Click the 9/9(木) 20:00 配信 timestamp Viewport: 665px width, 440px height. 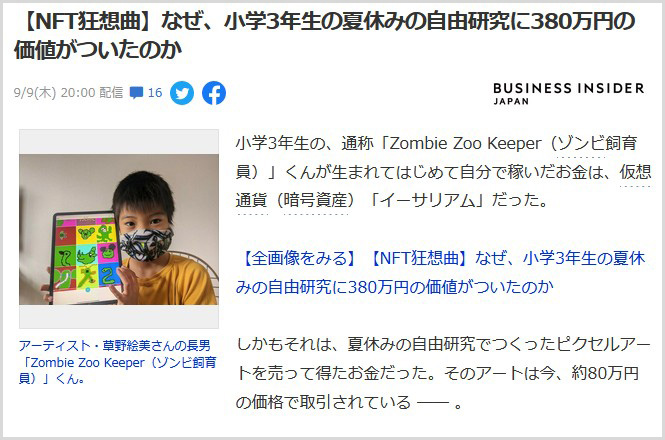coord(68,92)
